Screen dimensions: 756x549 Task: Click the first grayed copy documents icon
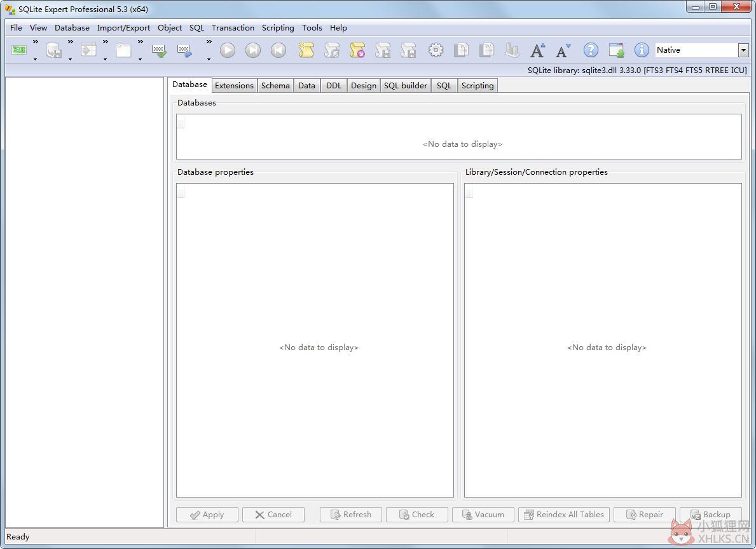coord(461,50)
